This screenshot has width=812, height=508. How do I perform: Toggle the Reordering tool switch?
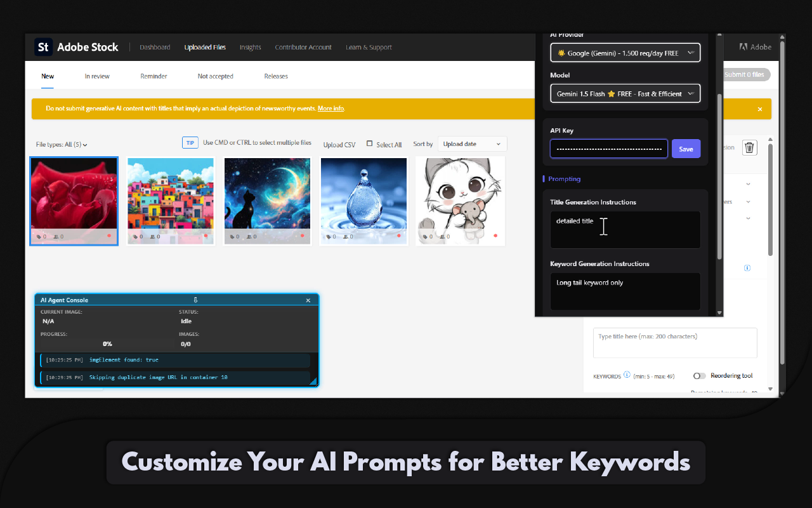click(x=700, y=376)
